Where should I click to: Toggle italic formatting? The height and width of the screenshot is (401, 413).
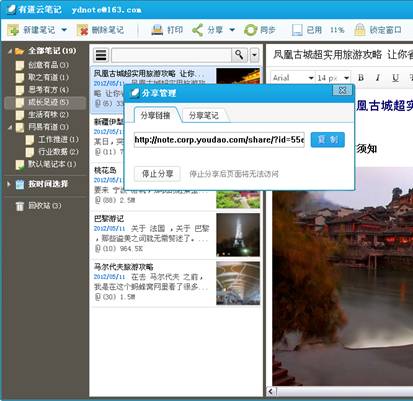coord(378,78)
